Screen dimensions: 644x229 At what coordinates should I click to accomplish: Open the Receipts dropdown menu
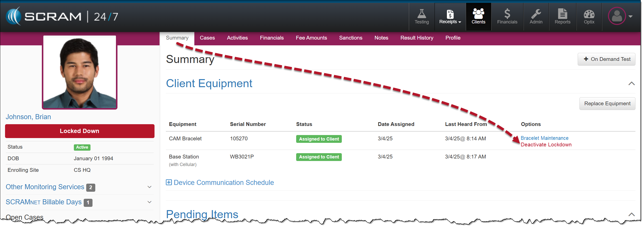450,17
